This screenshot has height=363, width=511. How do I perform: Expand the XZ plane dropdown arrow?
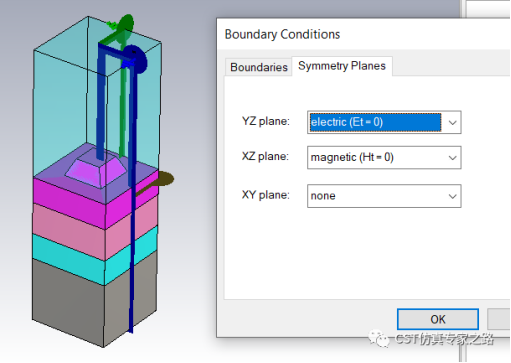[452, 158]
